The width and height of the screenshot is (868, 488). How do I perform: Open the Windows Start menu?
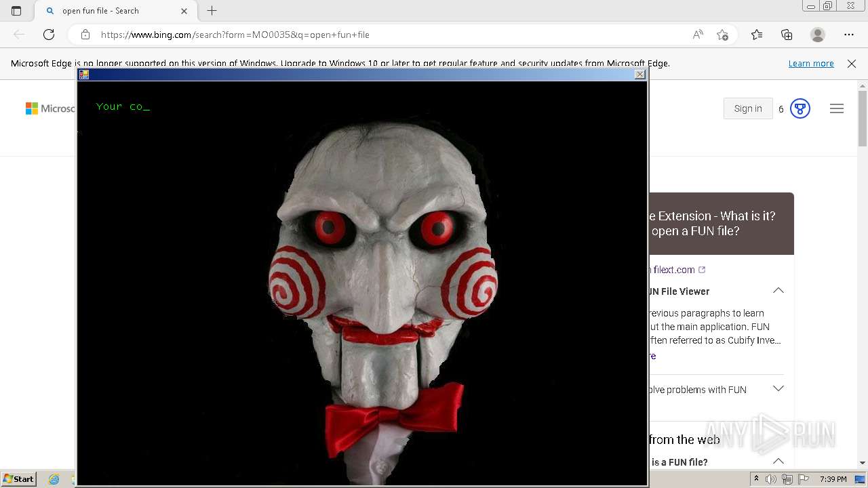[19, 479]
